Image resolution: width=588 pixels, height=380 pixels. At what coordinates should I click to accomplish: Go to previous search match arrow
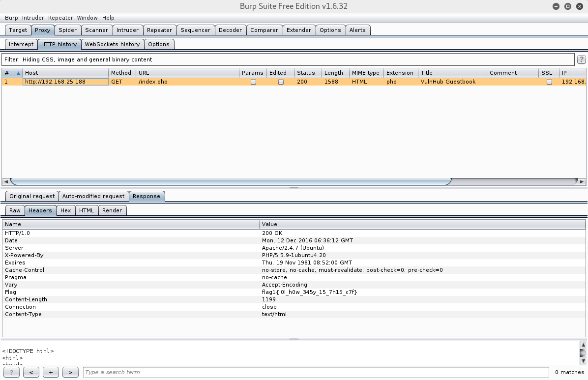pyautogui.click(x=31, y=372)
